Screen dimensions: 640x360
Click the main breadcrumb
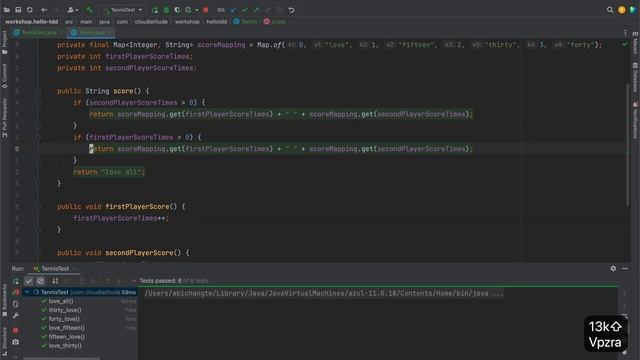pyautogui.click(x=86, y=22)
